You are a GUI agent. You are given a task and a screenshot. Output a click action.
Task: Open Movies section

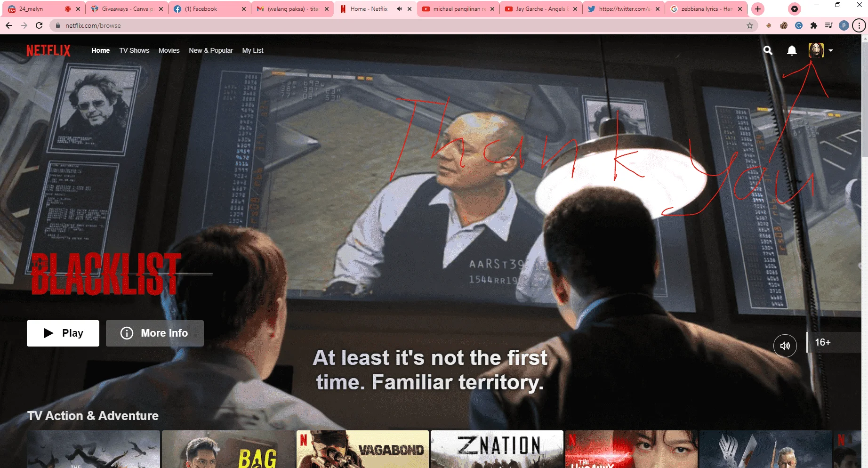[x=169, y=50]
